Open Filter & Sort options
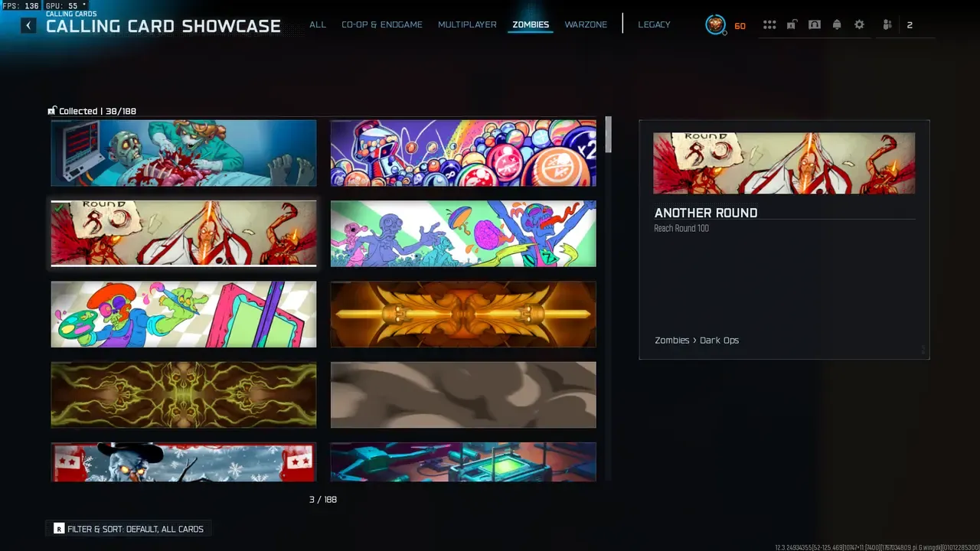 coord(129,529)
